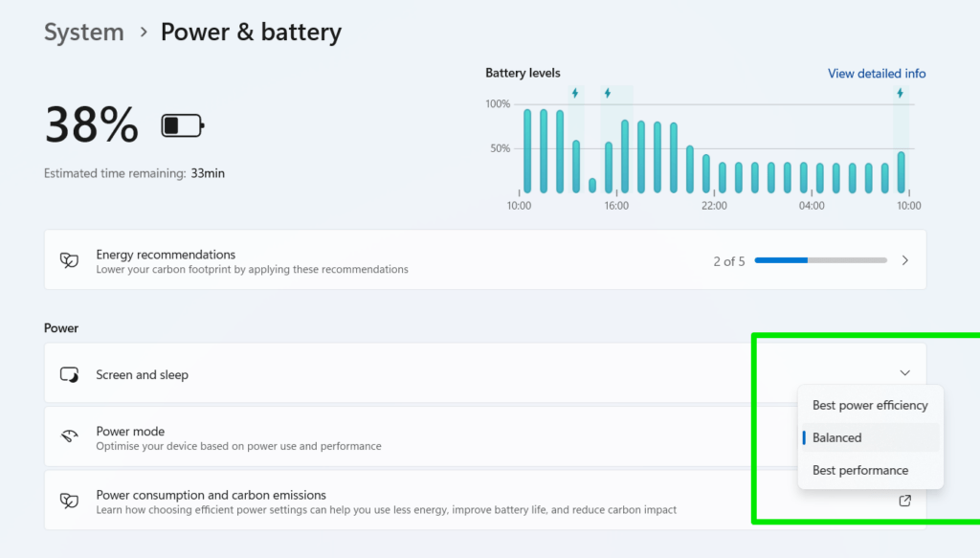This screenshot has height=558, width=980.
Task: Open View detailed info for battery
Action: 876,73
